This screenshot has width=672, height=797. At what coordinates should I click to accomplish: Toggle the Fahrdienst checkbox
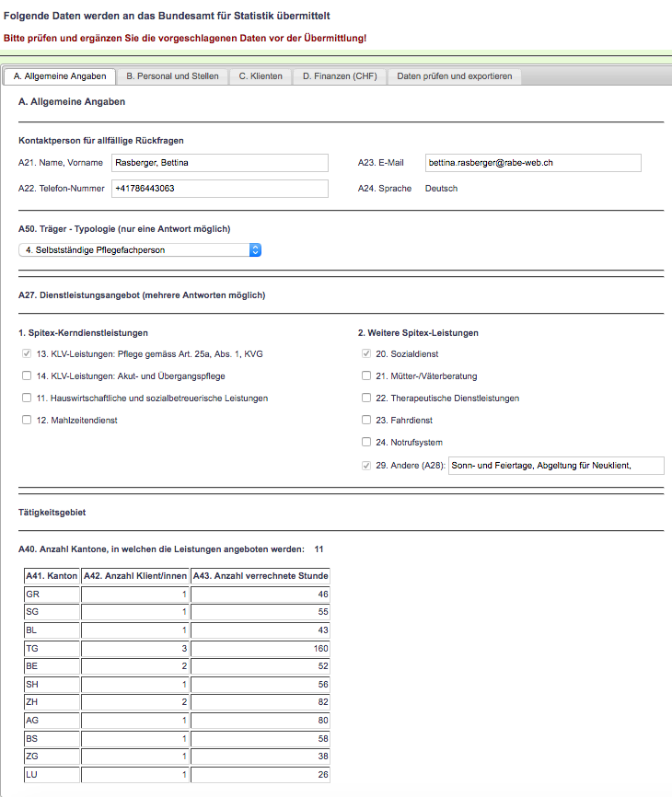367,420
